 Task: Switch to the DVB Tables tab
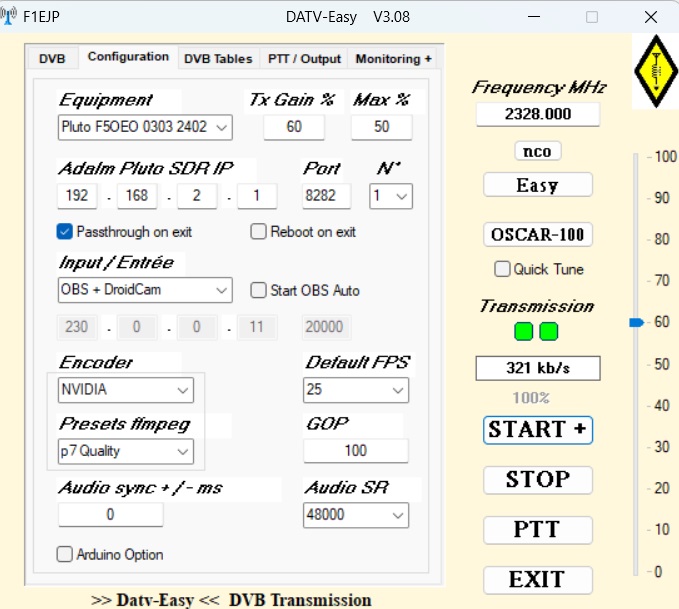click(x=218, y=59)
